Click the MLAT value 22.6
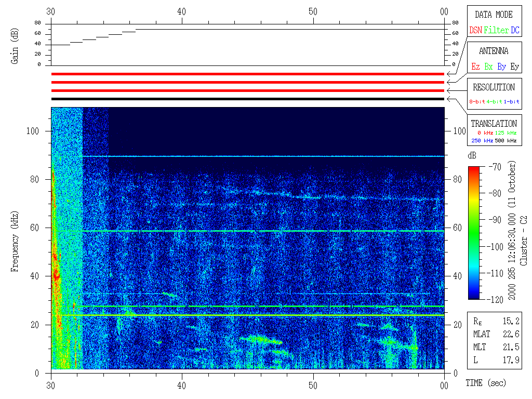The height and width of the screenshot is (399, 532). pos(511,334)
